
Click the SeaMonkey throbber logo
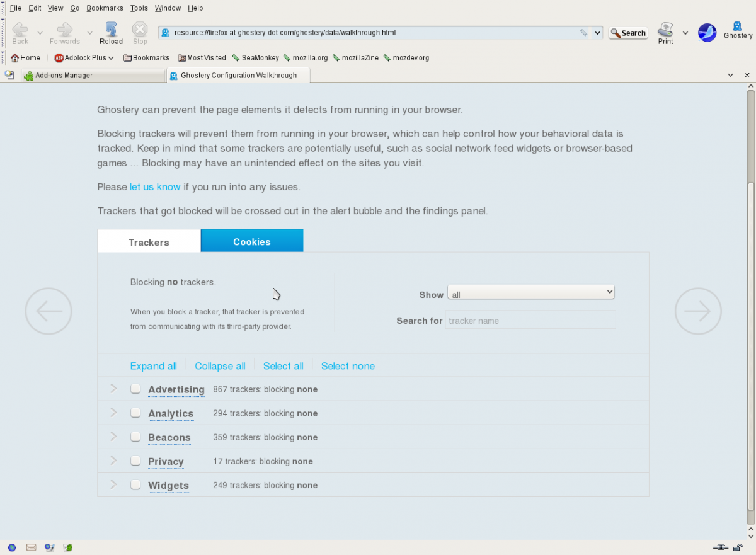(x=707, y=33)
